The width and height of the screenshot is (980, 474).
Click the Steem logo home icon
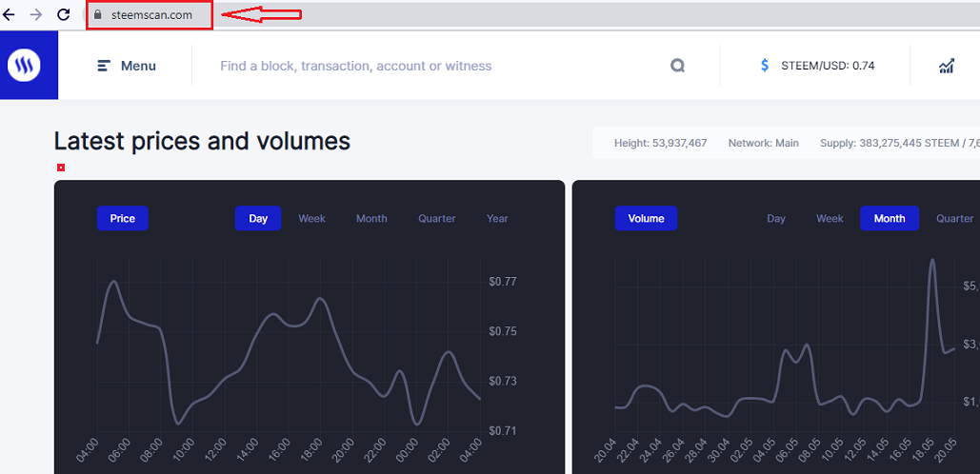[24, 65]
